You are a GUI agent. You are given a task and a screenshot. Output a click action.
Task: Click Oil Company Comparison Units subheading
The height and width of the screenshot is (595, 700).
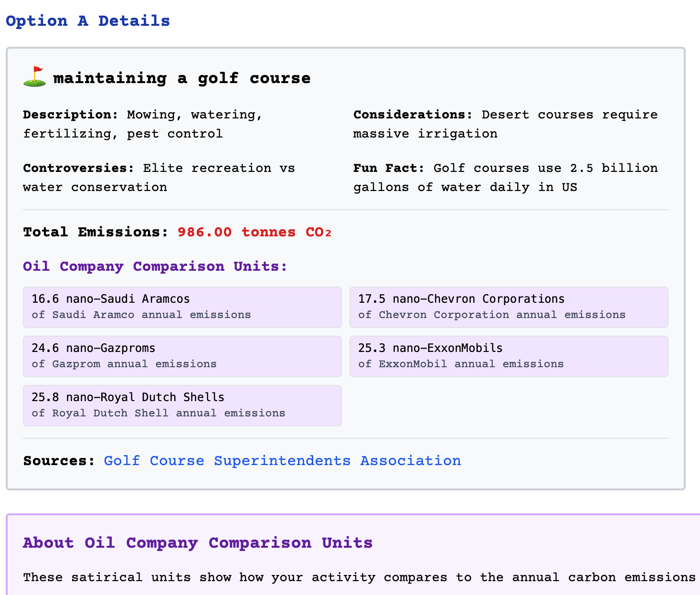[x=155, y=266]
